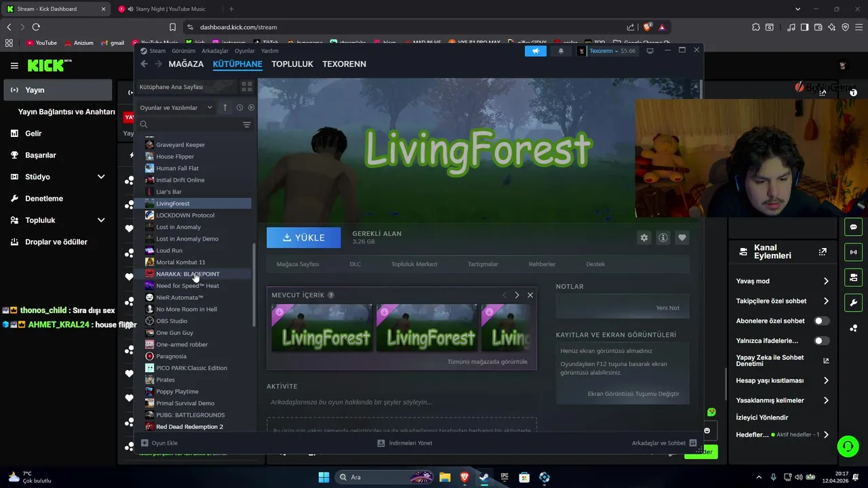Open Yasaklanmış kelimeler chevron
The height and width of the screenshot is (488, 868).
(x=826, y=401)
